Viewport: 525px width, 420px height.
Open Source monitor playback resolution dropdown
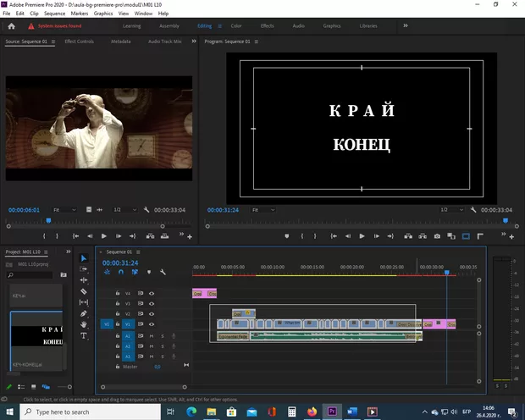point(123,209)
